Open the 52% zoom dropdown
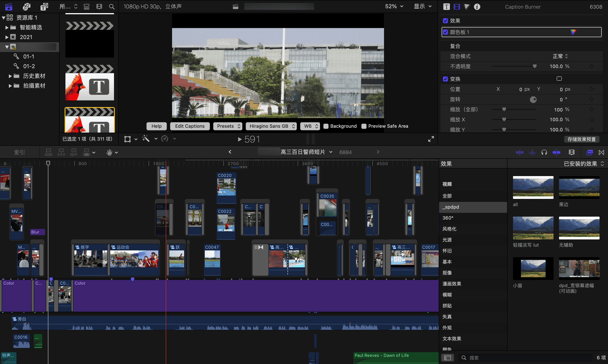This screenshot has height=364, width=608. click(x=394, y=7)
